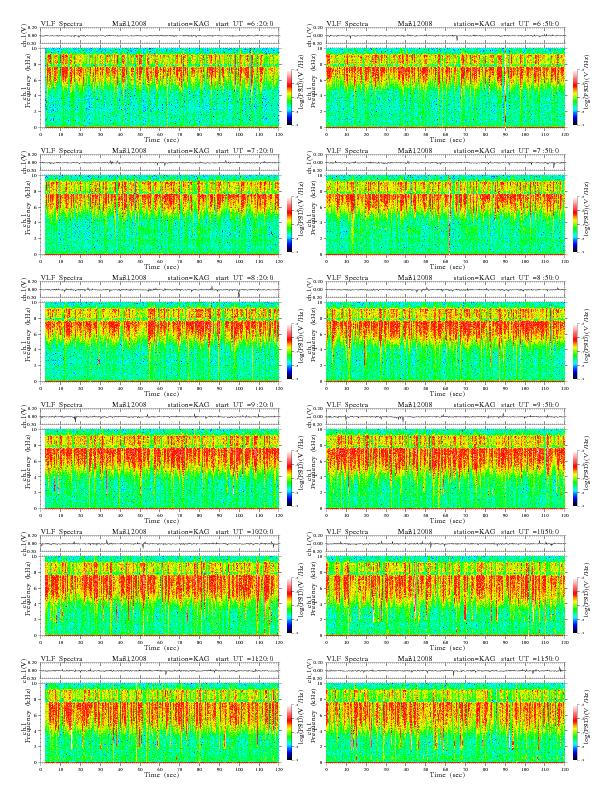
Task: Select the spectrogram starting at UT 11:20:0
Action: click(160, 723)
